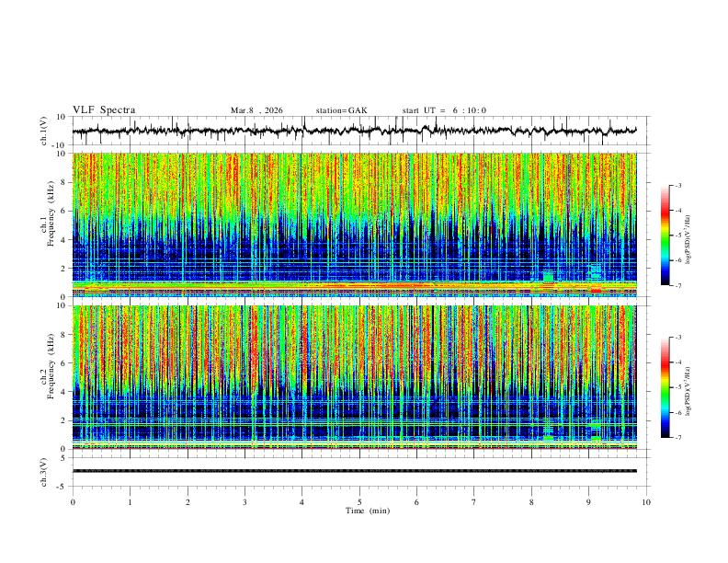Viewport: 728px width, 563px height.
Task: Click the ch.2 PSD color scale bar
Action: click(x=665, y=387)
